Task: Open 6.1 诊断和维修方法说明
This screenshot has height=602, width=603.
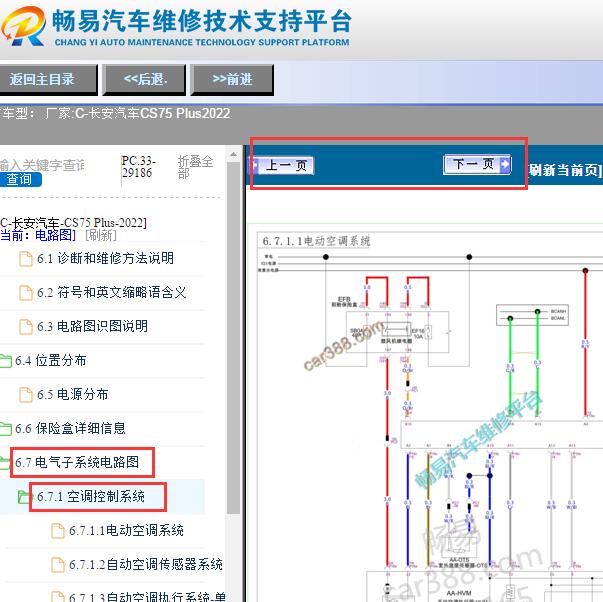Action: pos(105,258)
